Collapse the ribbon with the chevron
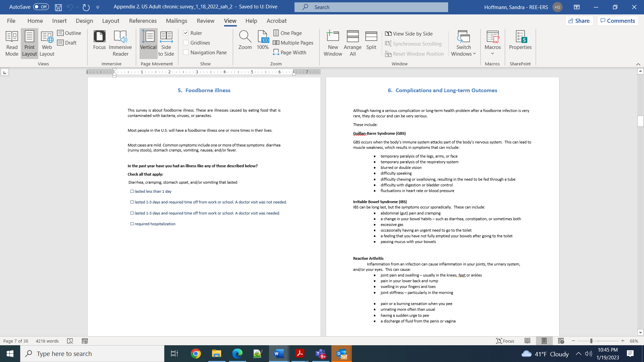The width and height of the screenshot is (644, 362). click(638, 64)
